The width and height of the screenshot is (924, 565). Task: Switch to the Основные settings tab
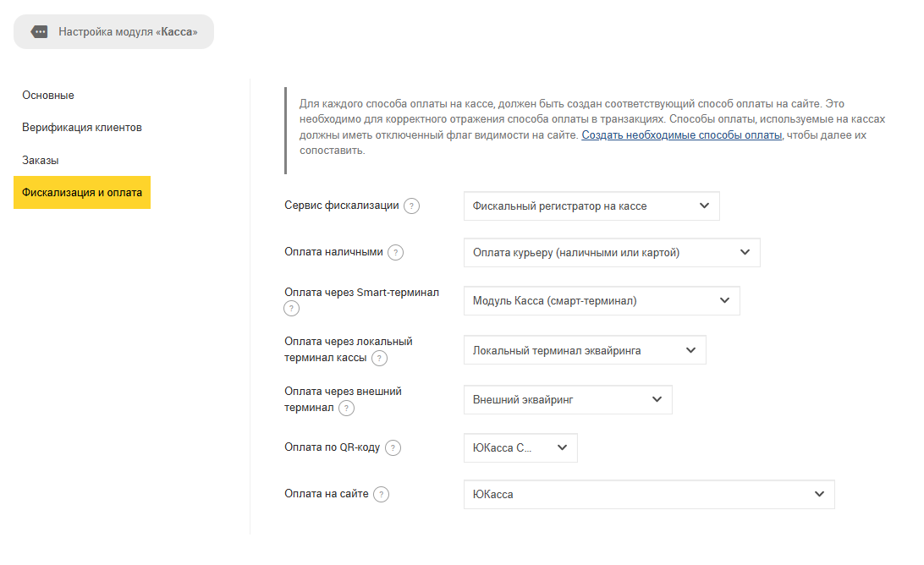tap(48, 96)
